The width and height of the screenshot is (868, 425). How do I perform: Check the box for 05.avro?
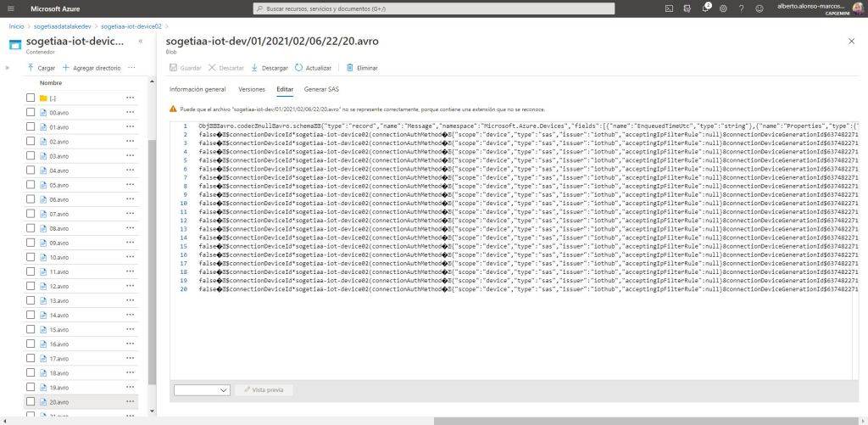pyautogui.click(x=31, y=185)
